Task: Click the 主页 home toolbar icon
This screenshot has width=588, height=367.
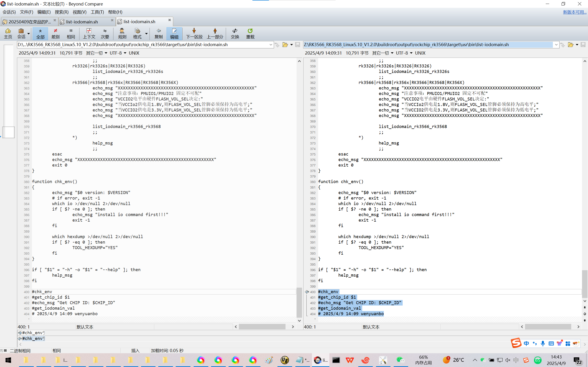Action: 8,33
